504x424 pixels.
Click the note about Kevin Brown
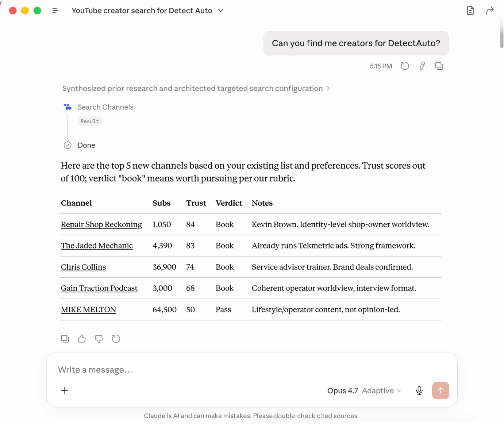point(341,224)
